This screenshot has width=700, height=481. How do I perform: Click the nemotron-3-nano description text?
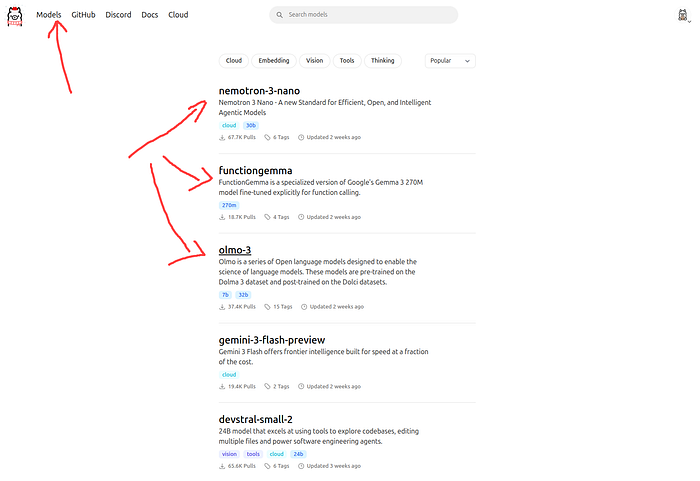click(325, 108)
